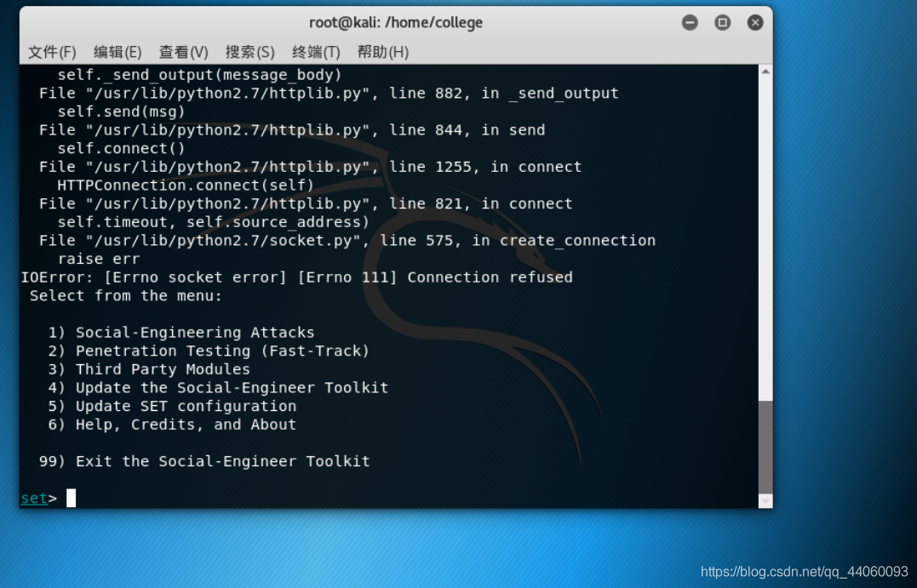Click option 2) Penetration Testing (Fast-Track)
917x588 pixels.
click(209, 351)
